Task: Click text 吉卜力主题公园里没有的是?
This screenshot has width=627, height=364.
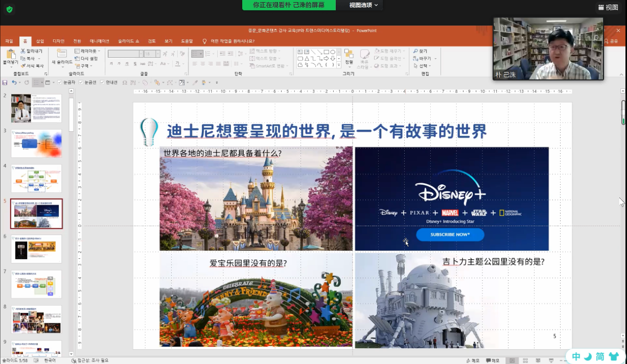Action: [493, 261]
